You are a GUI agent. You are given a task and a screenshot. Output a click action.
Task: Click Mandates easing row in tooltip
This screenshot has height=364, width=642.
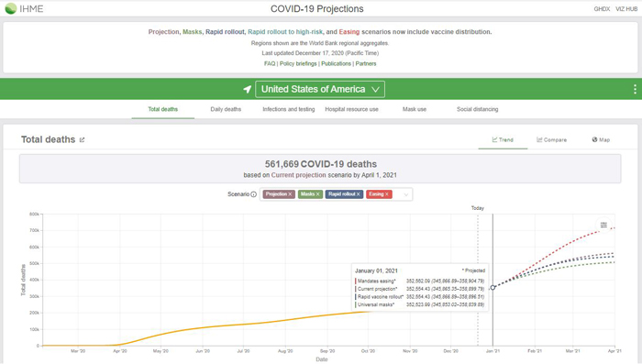(420, 281)
